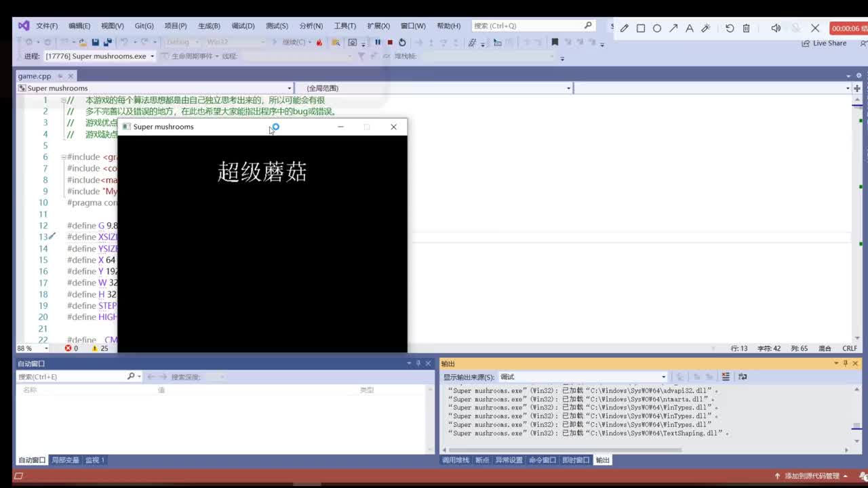Click the Autos window search magnifier icon
868x488 pixels.
(x=131, y=376)
